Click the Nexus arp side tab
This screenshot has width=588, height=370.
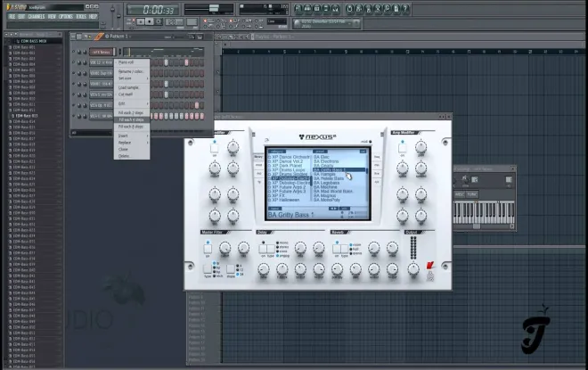258,174
